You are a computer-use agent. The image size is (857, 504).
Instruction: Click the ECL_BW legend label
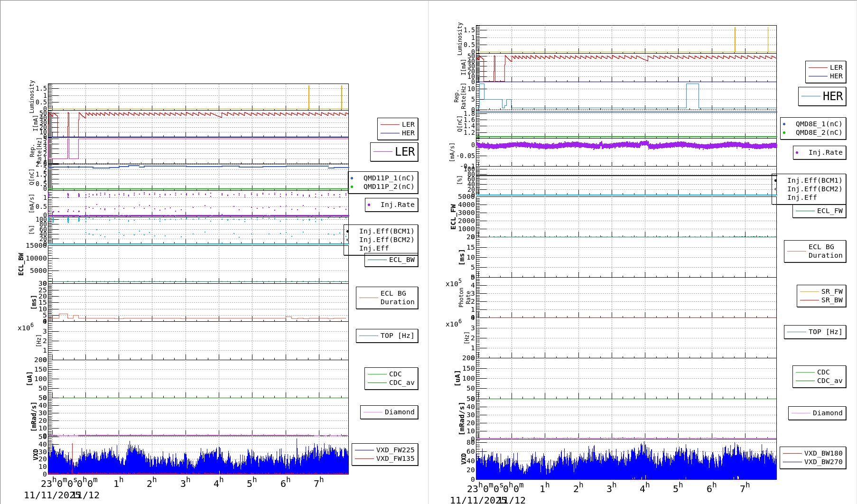(401, 260)
